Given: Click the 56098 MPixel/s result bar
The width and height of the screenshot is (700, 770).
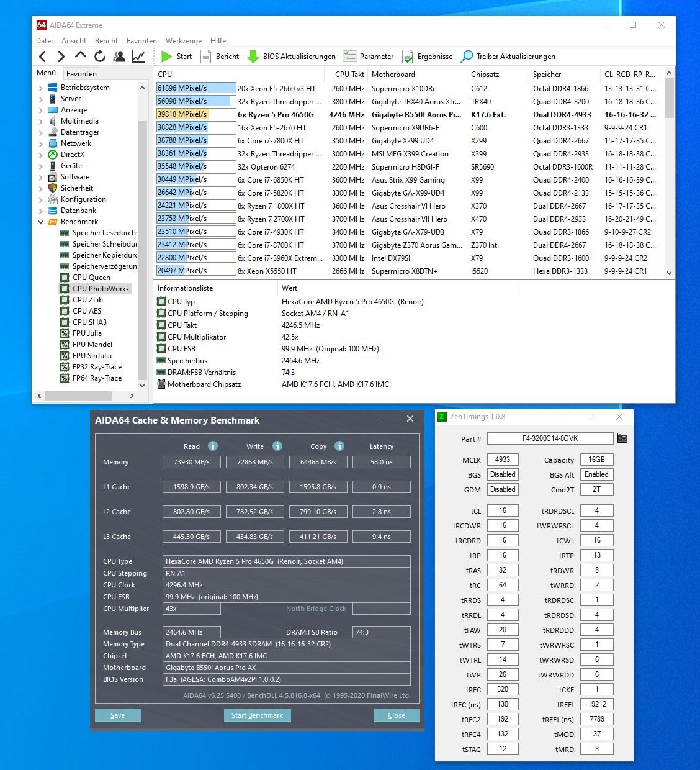Looking at the screenshot, I should 196,101.
